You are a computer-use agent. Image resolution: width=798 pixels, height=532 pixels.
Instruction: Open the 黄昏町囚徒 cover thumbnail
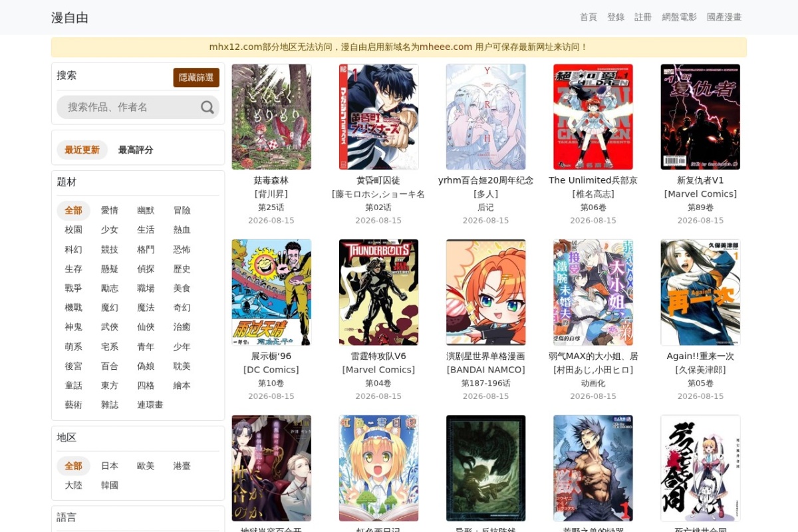(x=378, y=116)
